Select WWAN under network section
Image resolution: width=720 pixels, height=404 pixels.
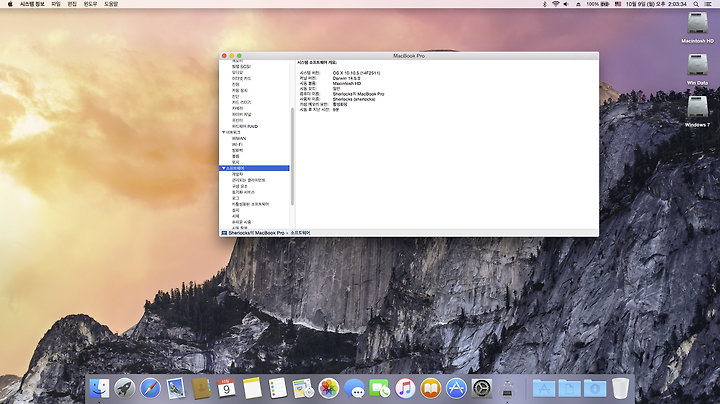click(x=239, y=138)
